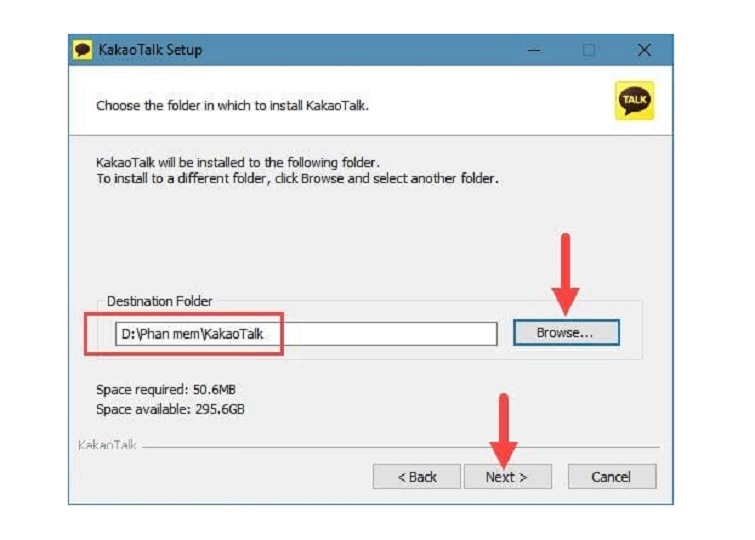Click the red arrow above Browse
This screenshot has width=755, height=540.
565,272
